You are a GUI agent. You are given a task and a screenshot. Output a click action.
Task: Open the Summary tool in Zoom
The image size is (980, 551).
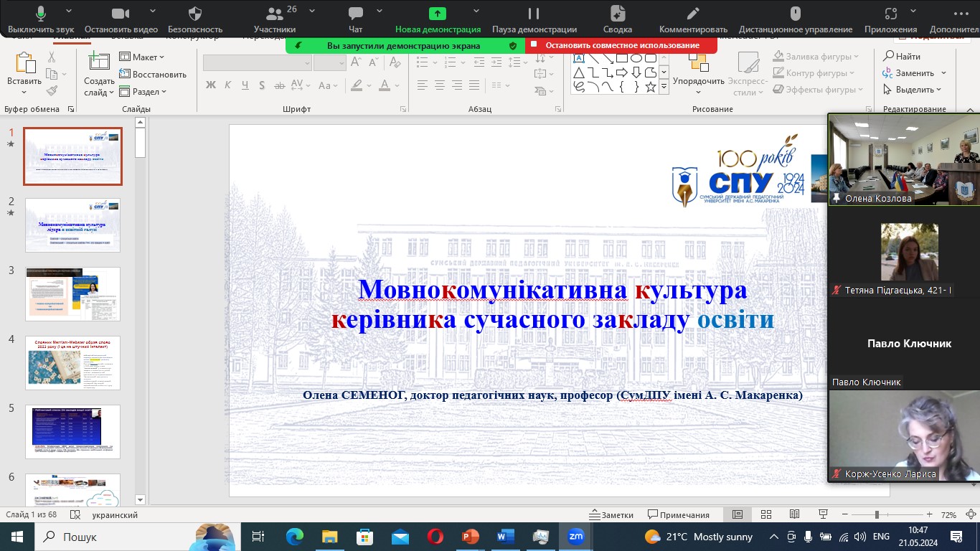tap(617, 19)
